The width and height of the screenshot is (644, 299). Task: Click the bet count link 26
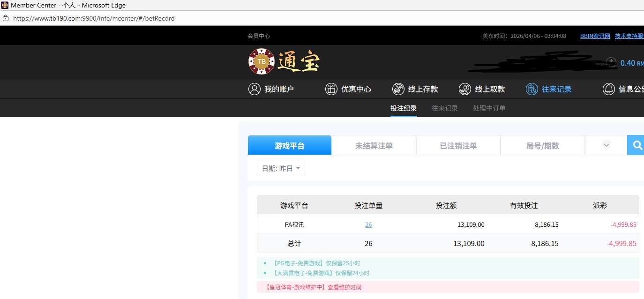[x=368, y=224]
